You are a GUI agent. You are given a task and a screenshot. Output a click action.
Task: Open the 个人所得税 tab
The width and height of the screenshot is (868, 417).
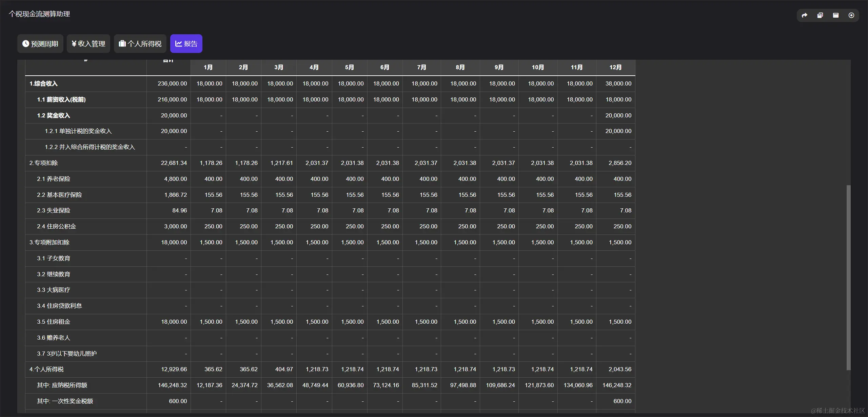[x=144, y=44]
